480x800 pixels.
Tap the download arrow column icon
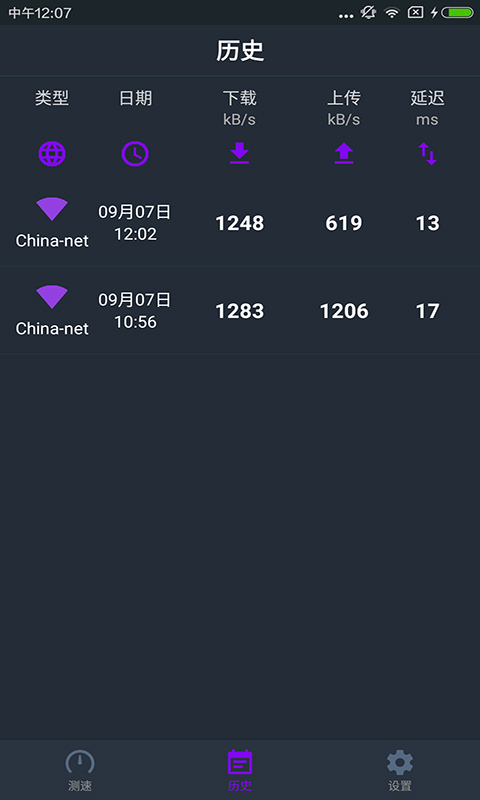point(239,154)
